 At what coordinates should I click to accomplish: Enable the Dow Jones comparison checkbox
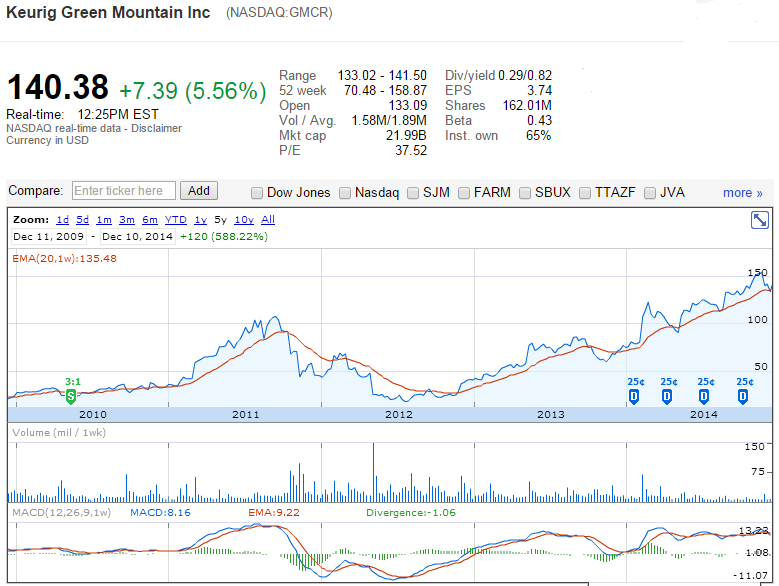tap(257, 193)
